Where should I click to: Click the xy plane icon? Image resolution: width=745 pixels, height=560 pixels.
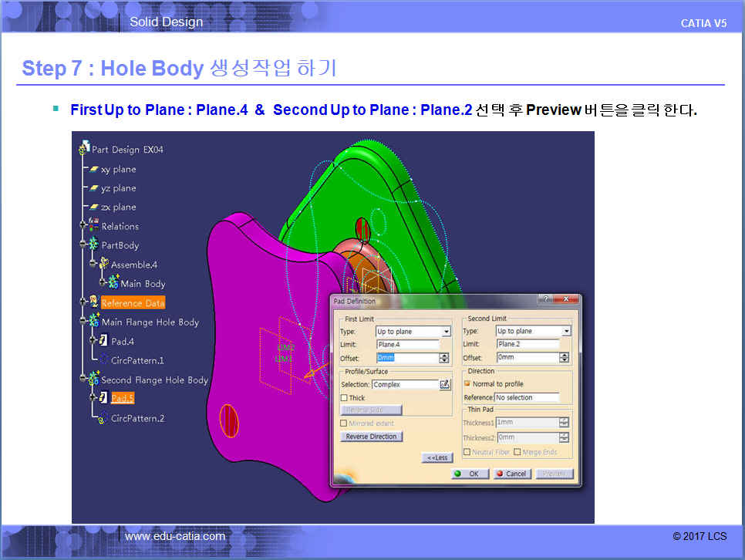point(93,169)
